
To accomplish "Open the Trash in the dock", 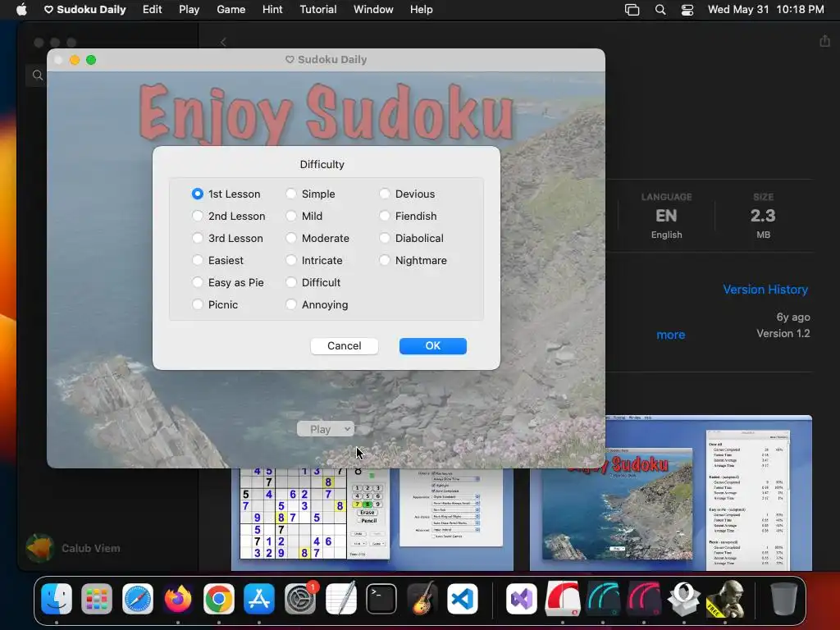I will click(x=783, y=598).
